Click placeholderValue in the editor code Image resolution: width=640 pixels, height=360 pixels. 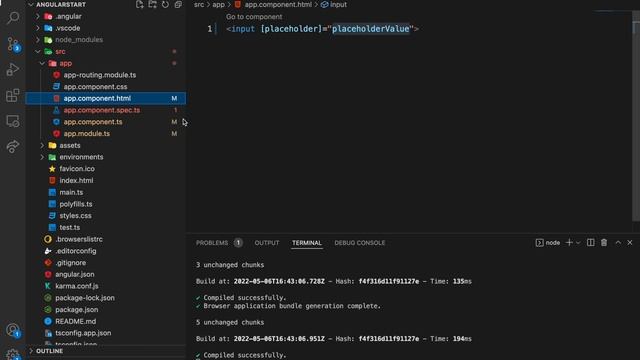pos(371,29)
